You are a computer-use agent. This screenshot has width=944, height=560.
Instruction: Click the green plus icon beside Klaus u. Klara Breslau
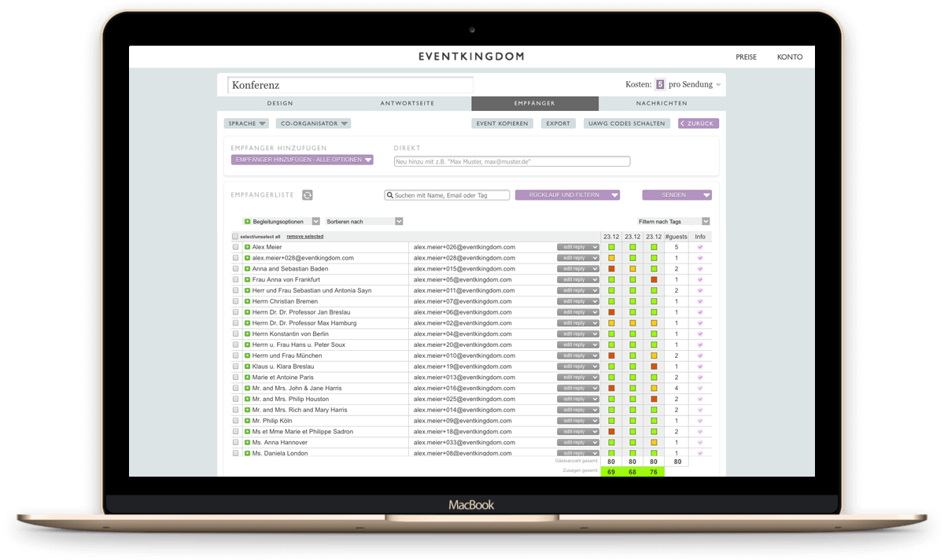click(247, 367)
